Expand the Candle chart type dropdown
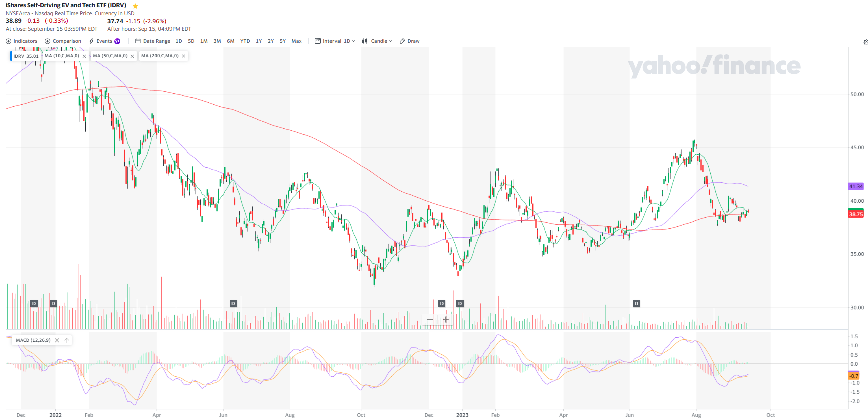 (x=377, y=41)
